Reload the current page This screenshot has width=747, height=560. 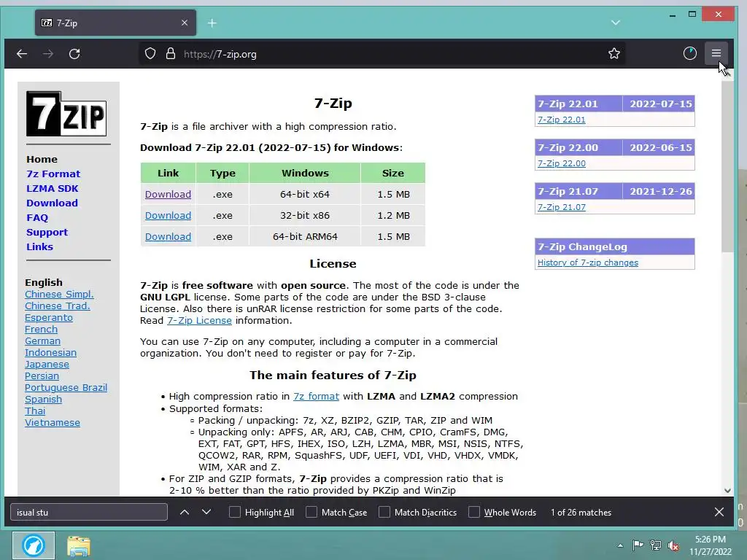click(x=74, y=54)
